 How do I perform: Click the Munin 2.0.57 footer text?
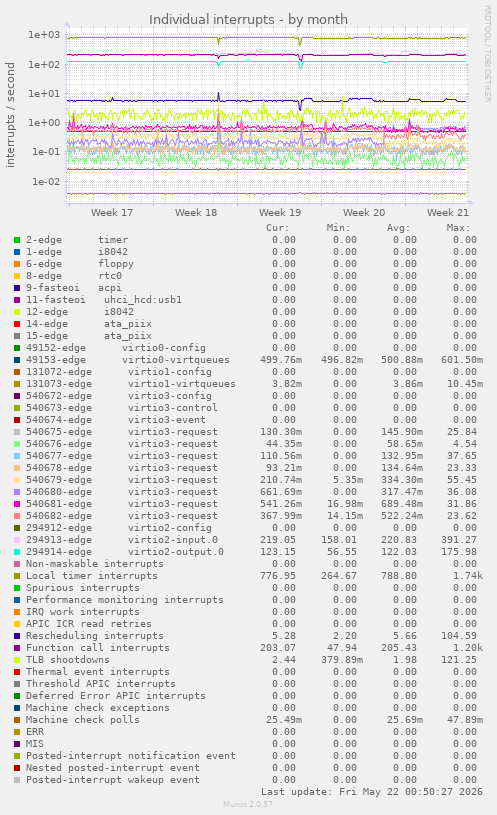pos(248,804)
